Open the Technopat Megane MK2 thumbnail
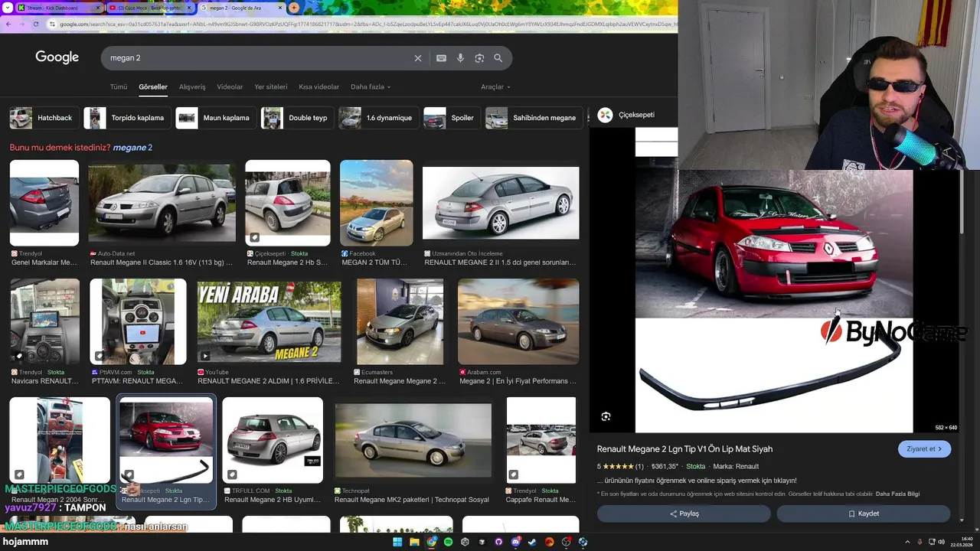The width and height of the screenshot is (980, 551). coord(413,440)
